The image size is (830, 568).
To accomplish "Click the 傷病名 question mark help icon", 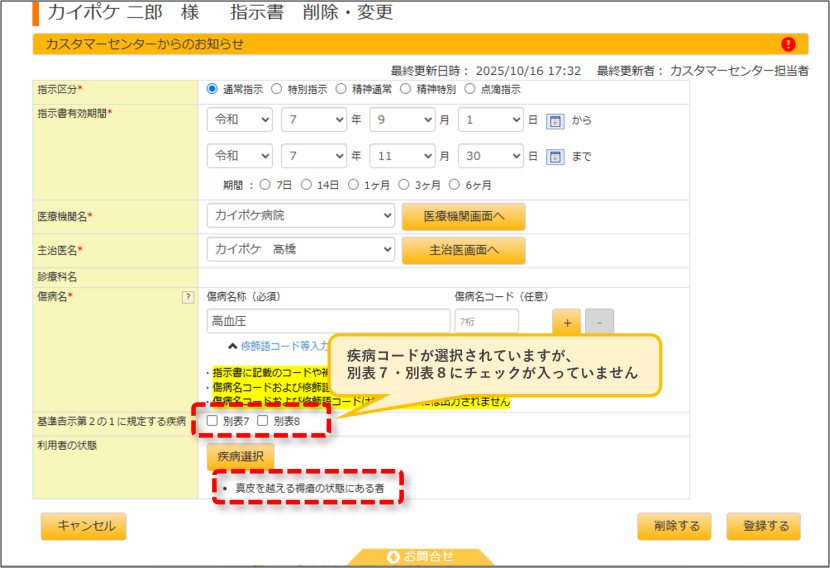I will tap(187, 297).
